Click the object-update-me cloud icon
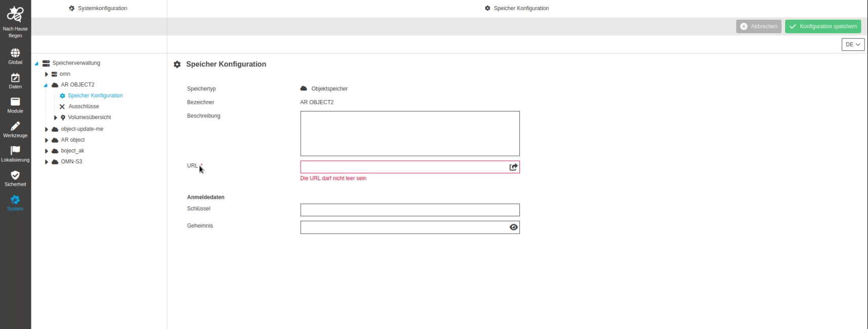 [55, 129]
